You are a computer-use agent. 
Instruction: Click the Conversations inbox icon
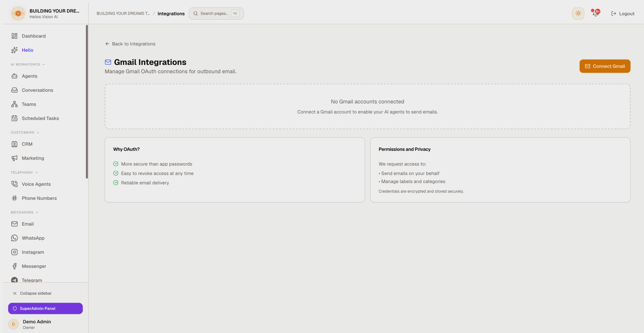pos(14,90)
